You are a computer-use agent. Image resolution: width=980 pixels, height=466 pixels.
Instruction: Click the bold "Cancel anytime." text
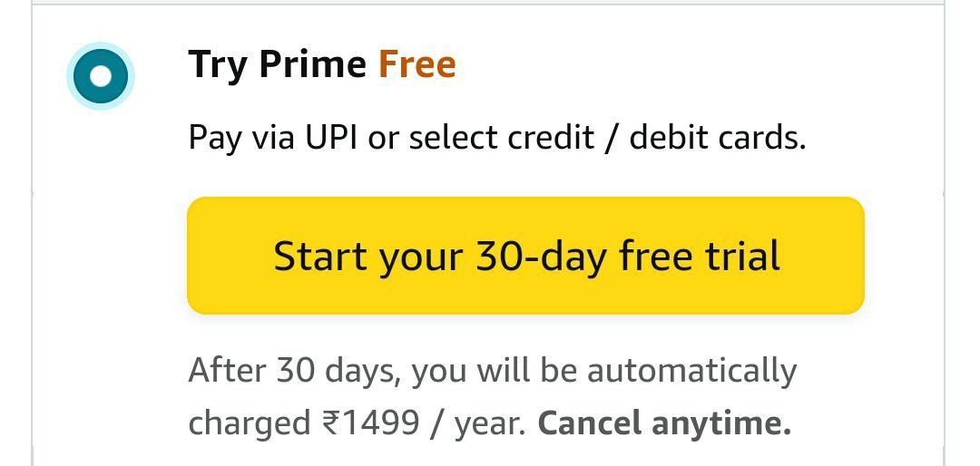pyautogui.click(x=664, y=422)
